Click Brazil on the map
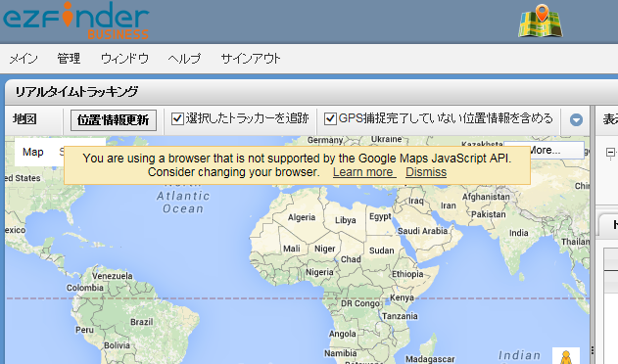This screenshot has height=364, width=618. click(x=142, y=322)
